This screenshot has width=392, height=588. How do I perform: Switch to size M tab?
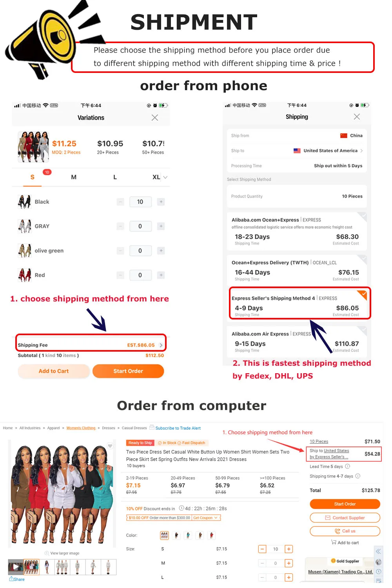click(74, 177)
